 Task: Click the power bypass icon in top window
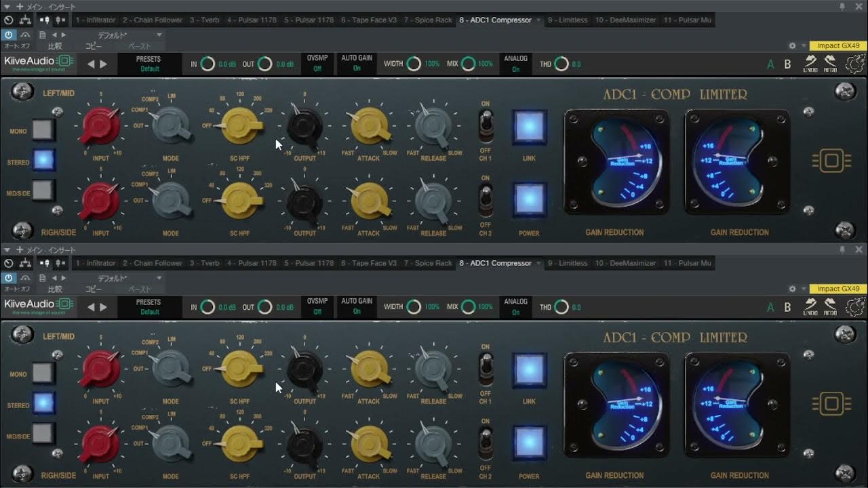8,35
